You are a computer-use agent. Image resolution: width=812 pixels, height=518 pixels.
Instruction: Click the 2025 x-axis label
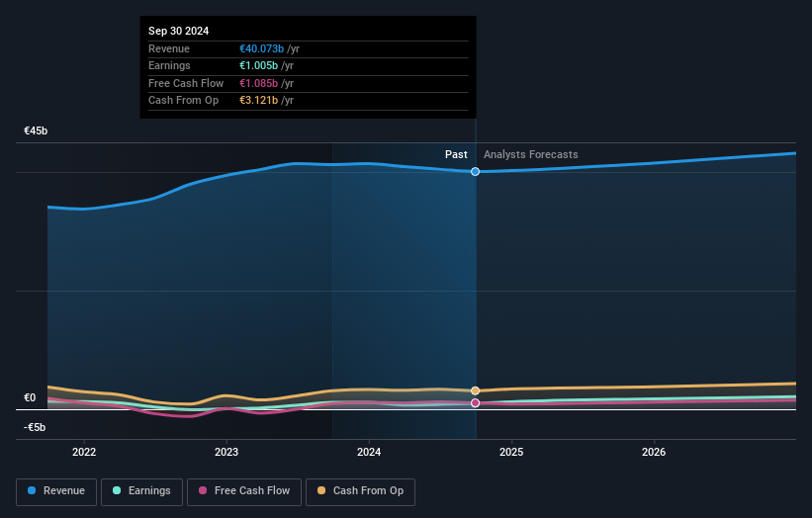pos(511,452)
